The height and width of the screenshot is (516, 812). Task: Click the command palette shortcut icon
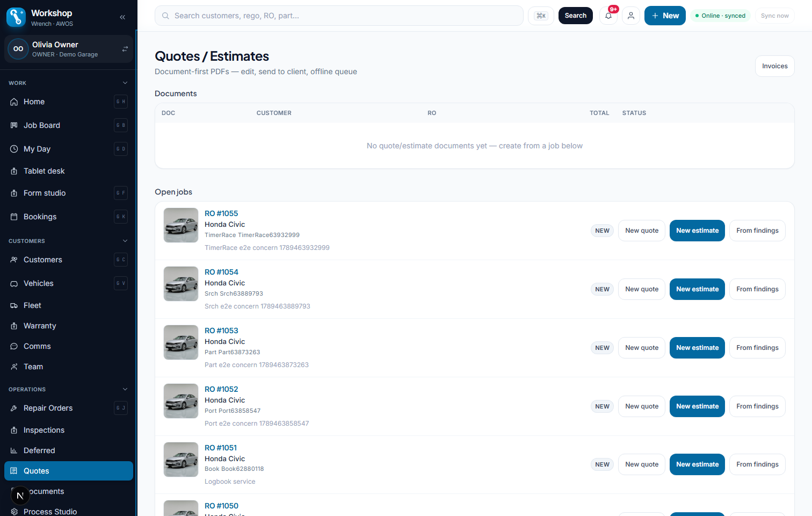point(541,16)
